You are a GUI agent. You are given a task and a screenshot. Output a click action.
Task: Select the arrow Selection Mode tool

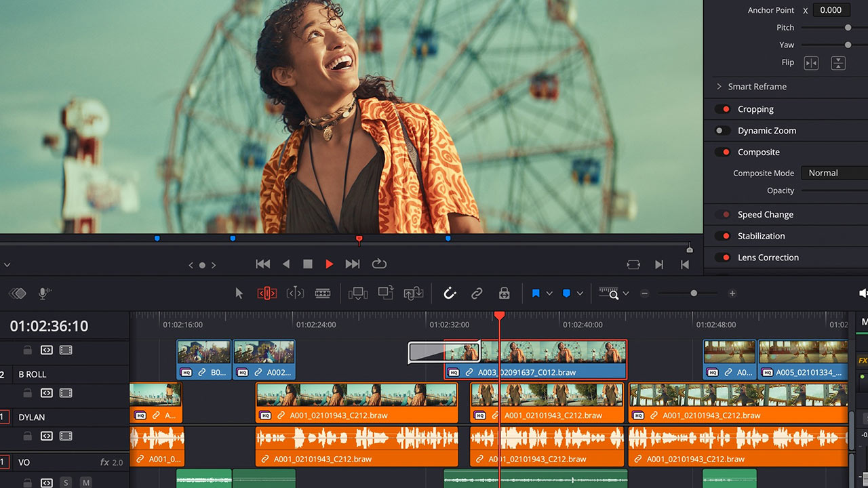pyautogui.click(x=239, y=293)
